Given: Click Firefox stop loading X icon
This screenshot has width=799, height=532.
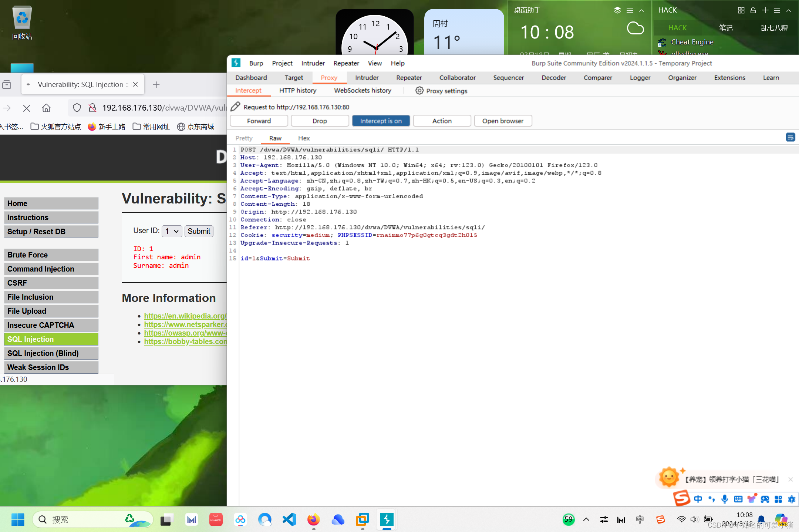Looking at the screenshot, I should (27, 108).
